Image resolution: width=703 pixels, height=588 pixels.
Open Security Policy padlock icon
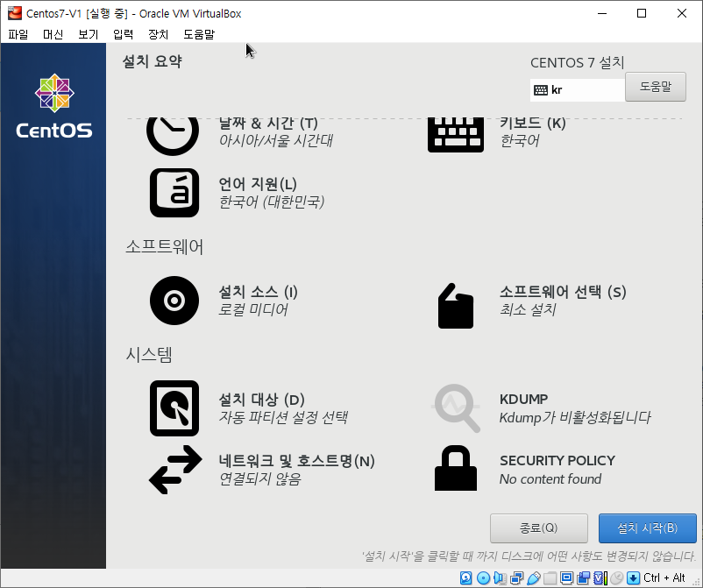pyautogui.click(x=456, y=468)
